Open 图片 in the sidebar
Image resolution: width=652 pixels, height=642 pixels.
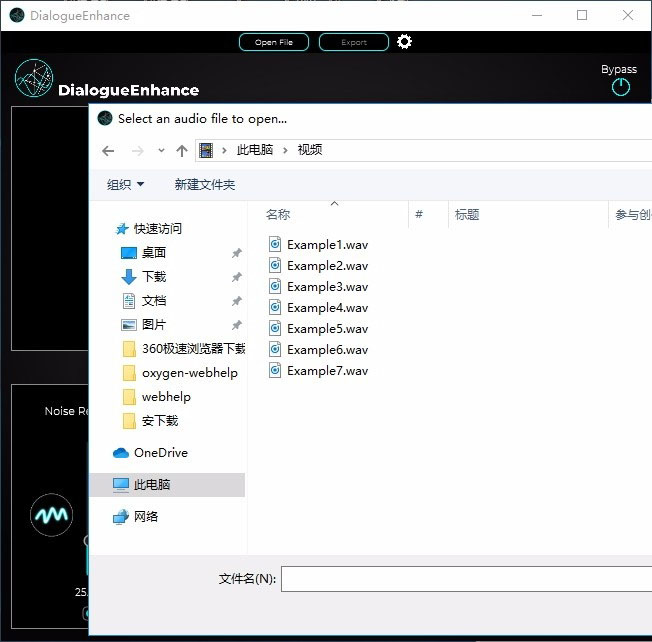coord(154,324)
